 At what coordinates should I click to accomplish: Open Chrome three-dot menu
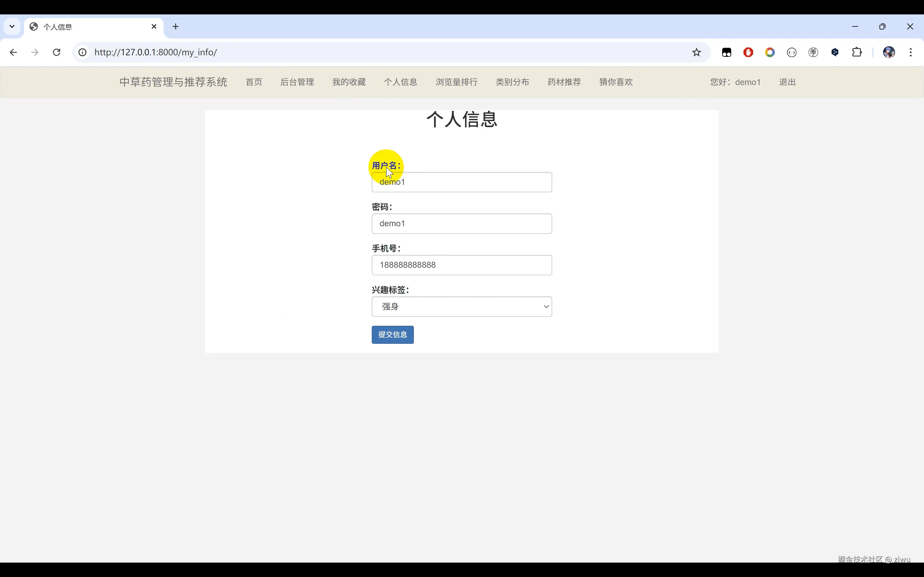coord(911,52)
